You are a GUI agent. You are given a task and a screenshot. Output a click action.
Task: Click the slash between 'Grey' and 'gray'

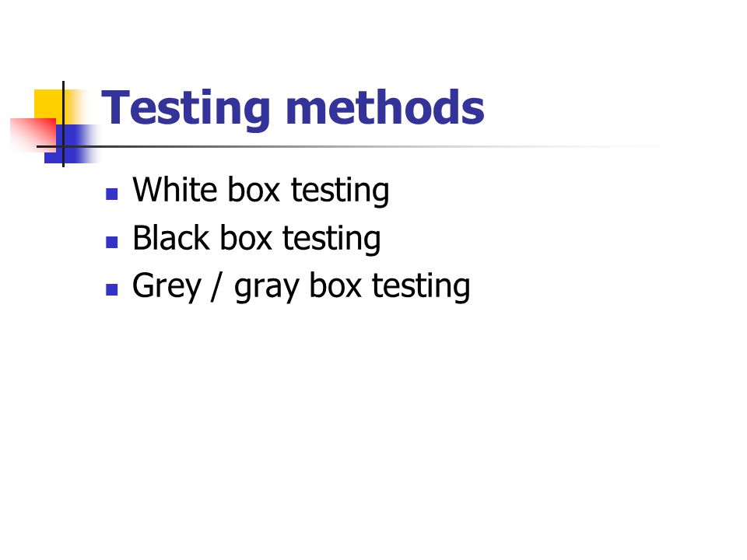tap(217, 285)
